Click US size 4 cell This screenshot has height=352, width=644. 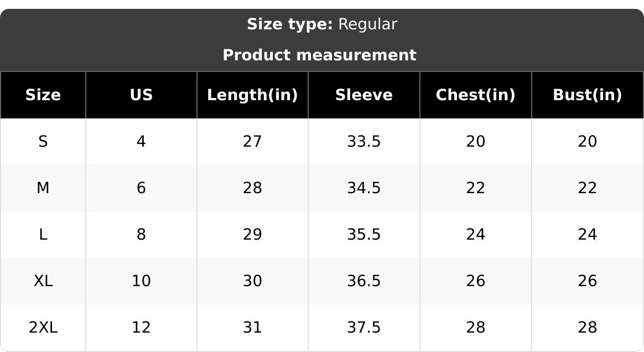coord(141,142)
